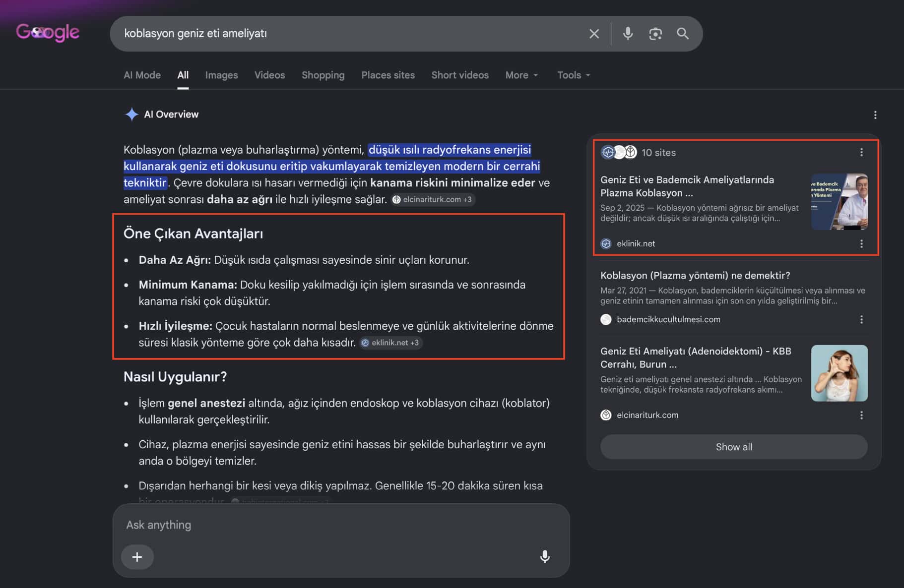Click the bademcikkucultulmesi.com site name
The image size is (904, 588).
point(668,319)
